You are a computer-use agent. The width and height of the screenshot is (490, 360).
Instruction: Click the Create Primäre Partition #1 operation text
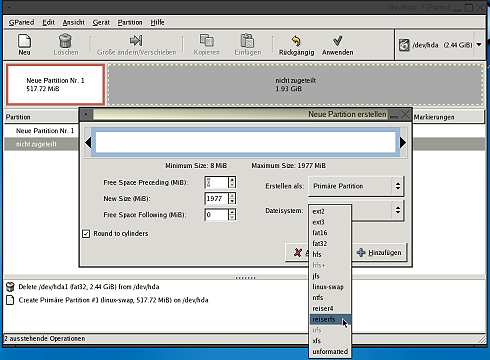[113, 300]
